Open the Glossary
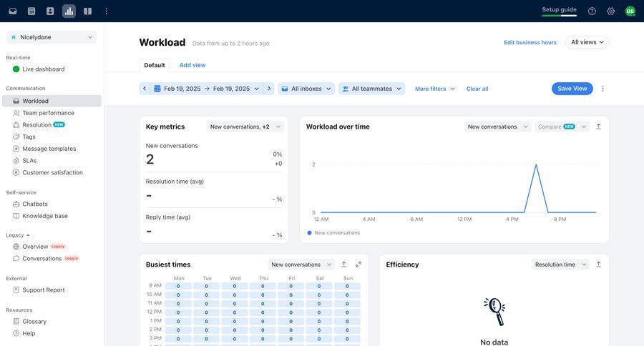 (34, 322)
